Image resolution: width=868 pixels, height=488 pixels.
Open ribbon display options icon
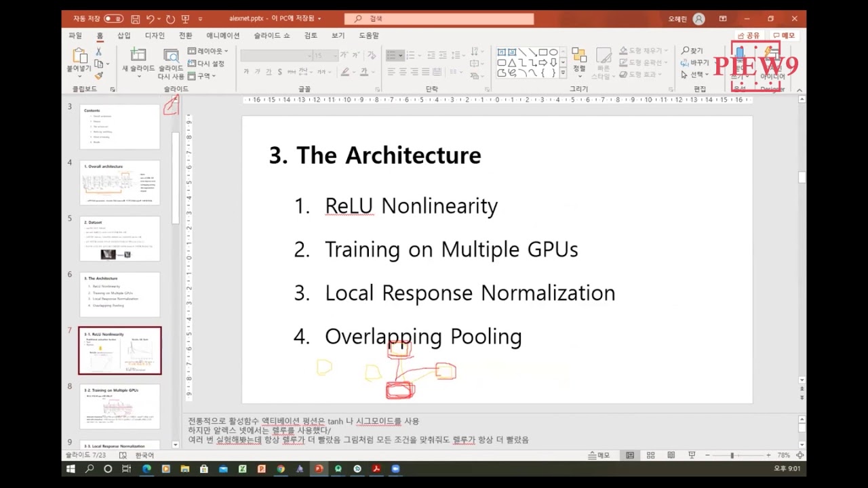click(x=723, y=19)
